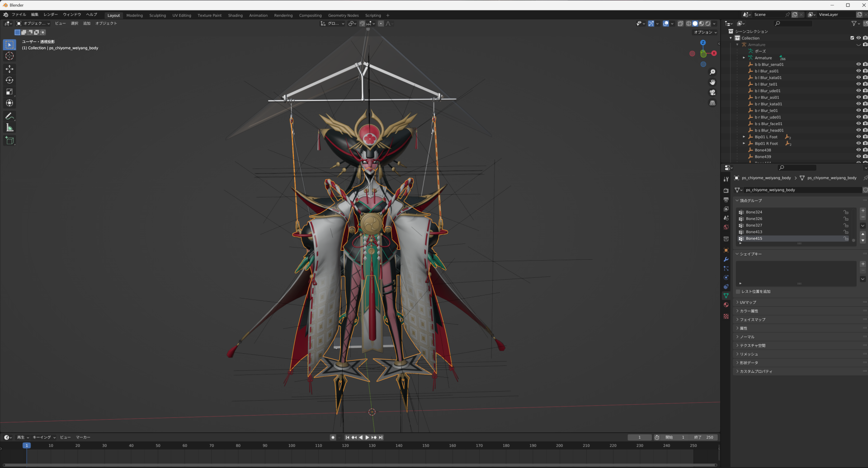Viewport: 868px width, 468px height.
Task: Switch to the Modeling workspace tab
Action: tap(135, 15)
